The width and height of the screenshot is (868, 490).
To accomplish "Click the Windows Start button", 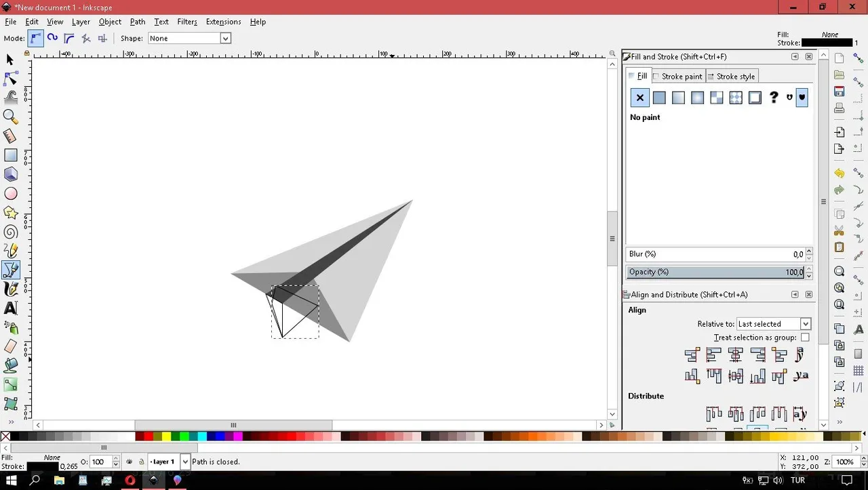I will [12, 481].
